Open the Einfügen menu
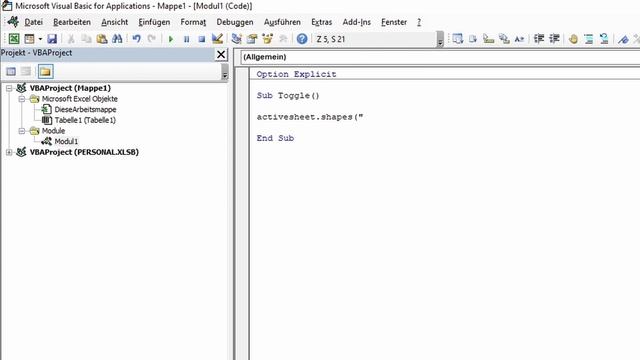The height and width of the screenshot is (360, 640). tap(154, 22)
